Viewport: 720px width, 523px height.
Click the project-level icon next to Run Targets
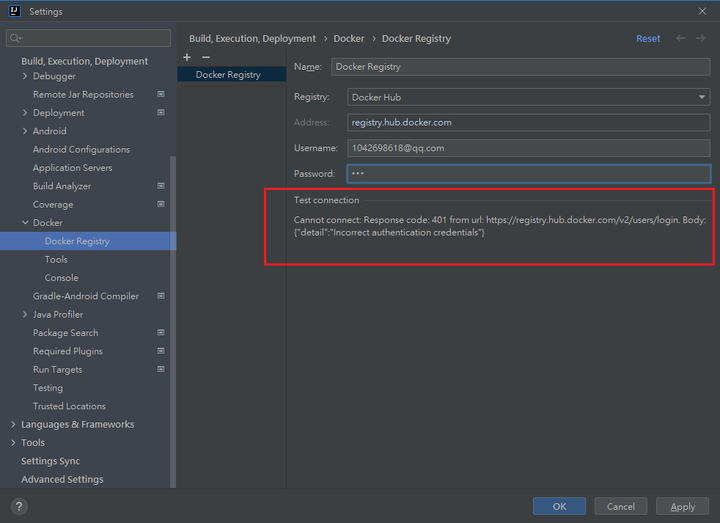point(161,370)
